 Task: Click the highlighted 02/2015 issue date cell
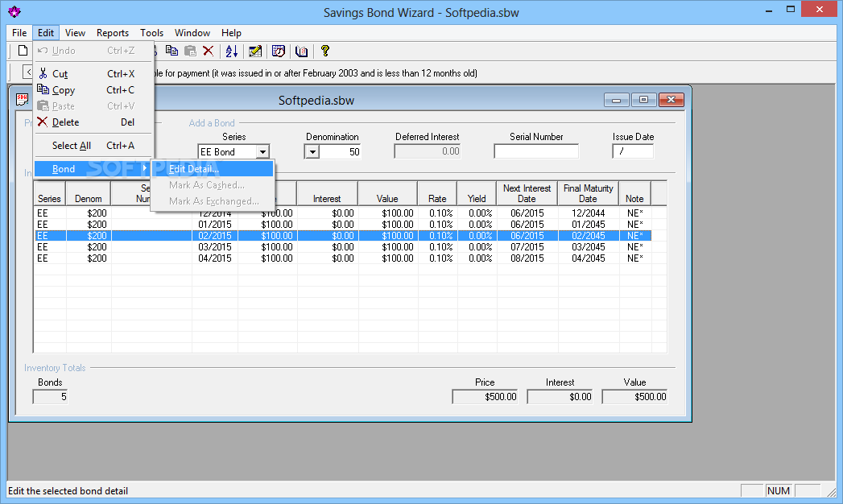coord(214,236)
